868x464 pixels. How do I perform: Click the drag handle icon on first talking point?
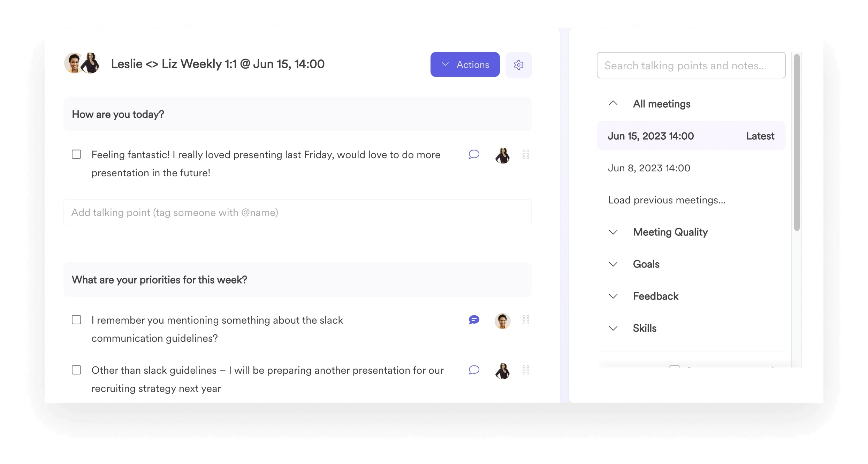(525, 155)
